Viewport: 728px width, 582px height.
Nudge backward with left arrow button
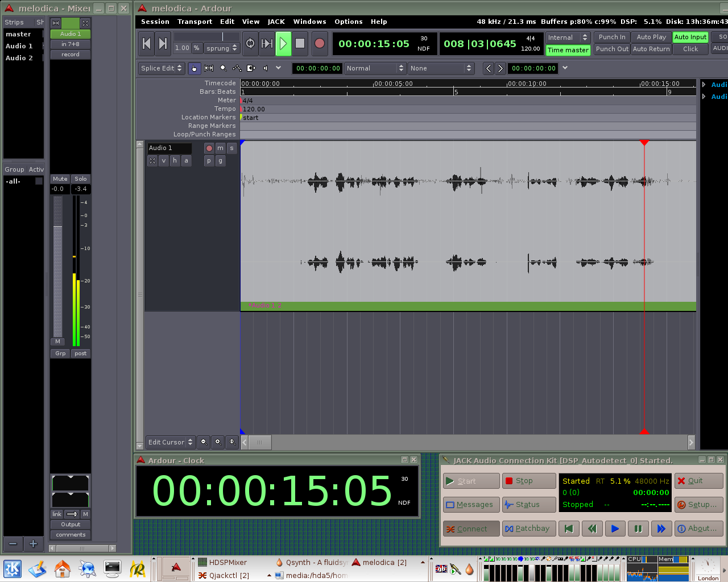pos(489,68)
